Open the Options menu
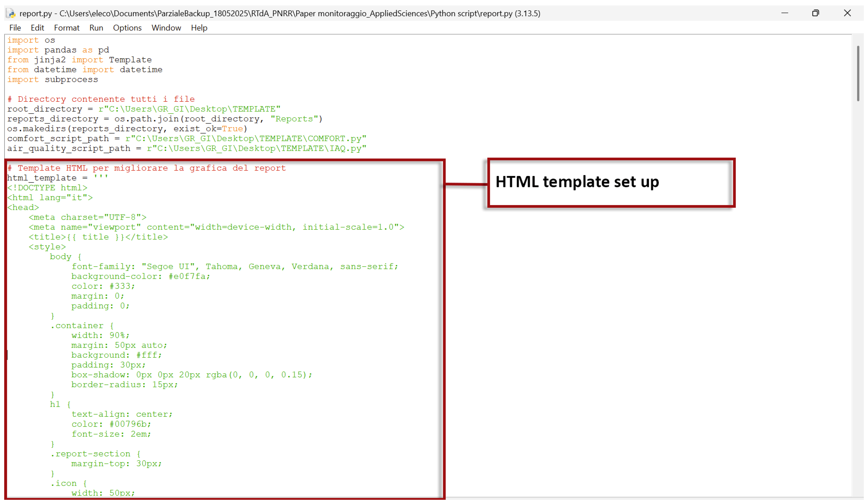Viewport: 868px width, 504px height. (127, 28)
